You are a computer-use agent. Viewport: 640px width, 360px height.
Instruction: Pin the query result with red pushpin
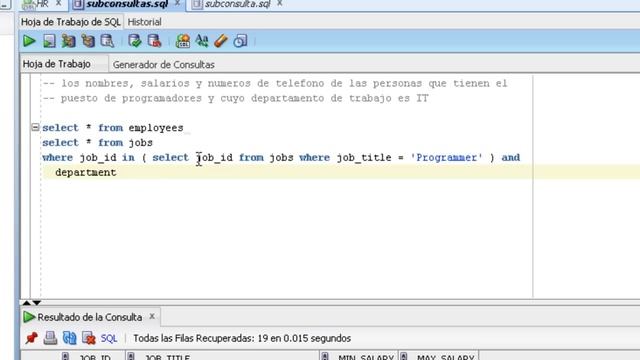pos(31,338)
